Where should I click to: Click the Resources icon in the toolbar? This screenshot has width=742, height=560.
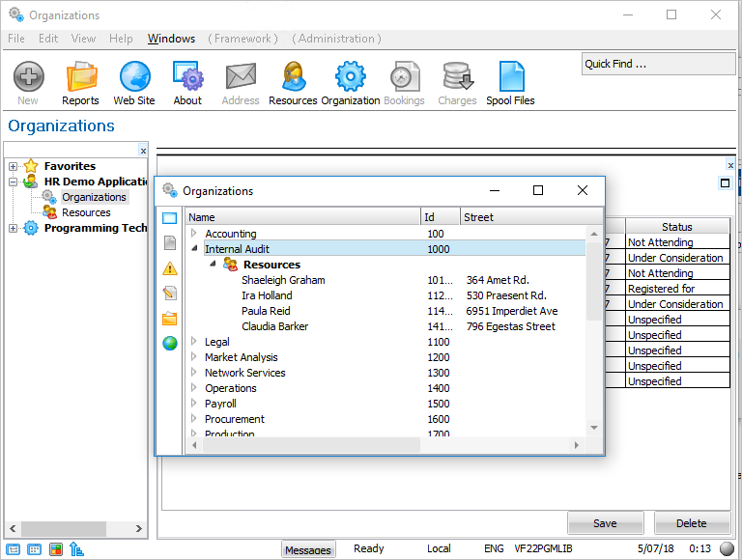(x=293, y=83)
